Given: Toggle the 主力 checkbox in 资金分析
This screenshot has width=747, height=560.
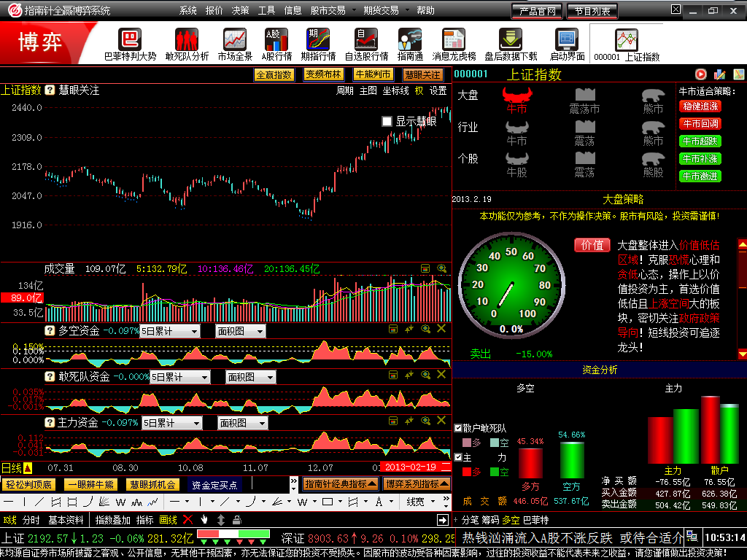Looking at the screenshot, I should pos(458,457).
